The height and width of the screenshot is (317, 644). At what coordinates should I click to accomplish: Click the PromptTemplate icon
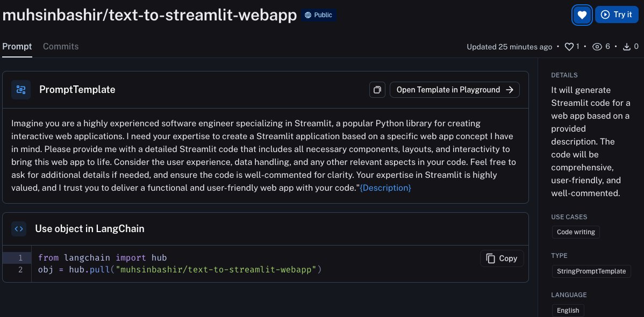click(21, 90)
